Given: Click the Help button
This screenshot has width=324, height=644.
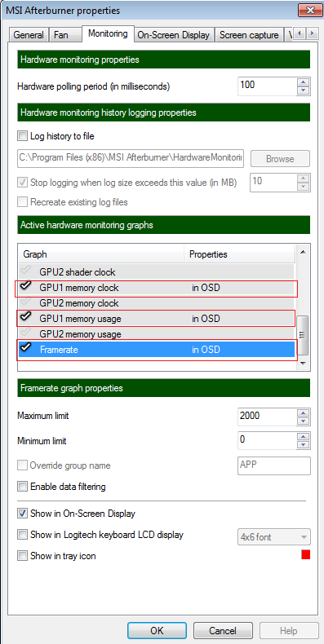Looking at the screenshot, I should click(x=289, y=630).
